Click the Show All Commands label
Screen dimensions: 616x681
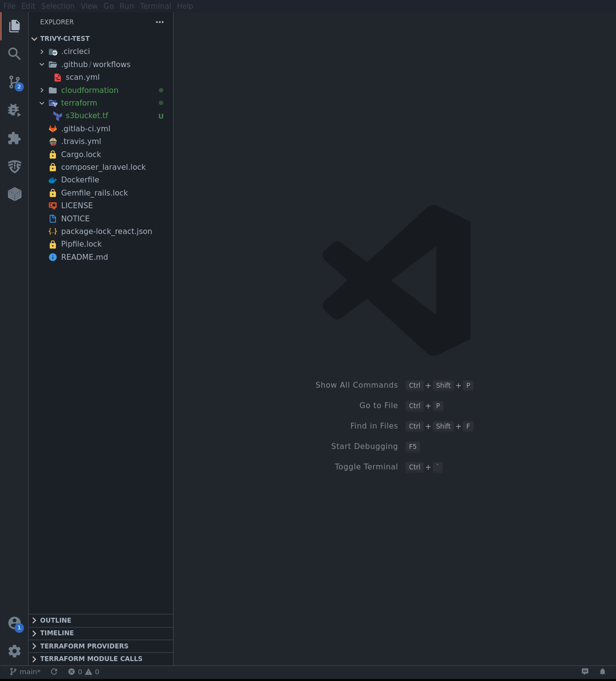coord(356,385)
